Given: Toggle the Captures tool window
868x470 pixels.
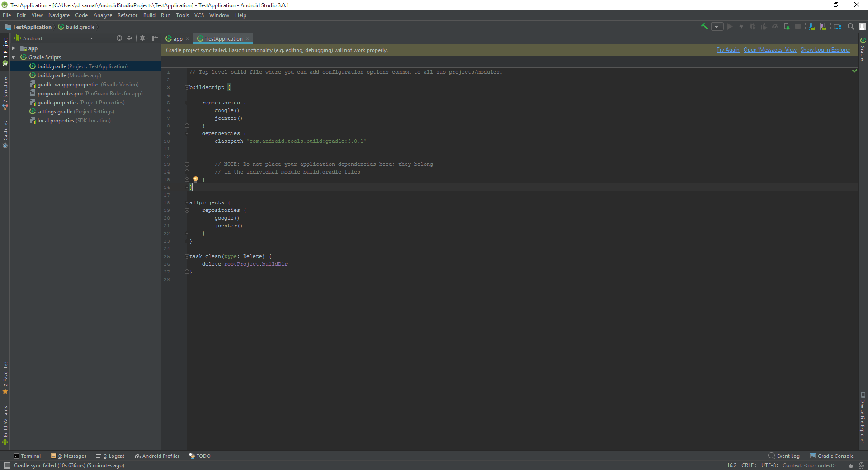Looking at the screenshot, I should pyautogui.click(x=5, y=134).
